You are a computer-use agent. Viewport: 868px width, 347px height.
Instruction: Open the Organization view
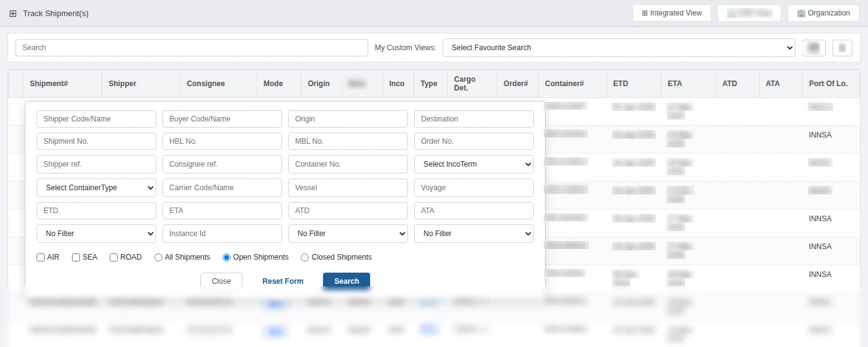tap(823, 13)
